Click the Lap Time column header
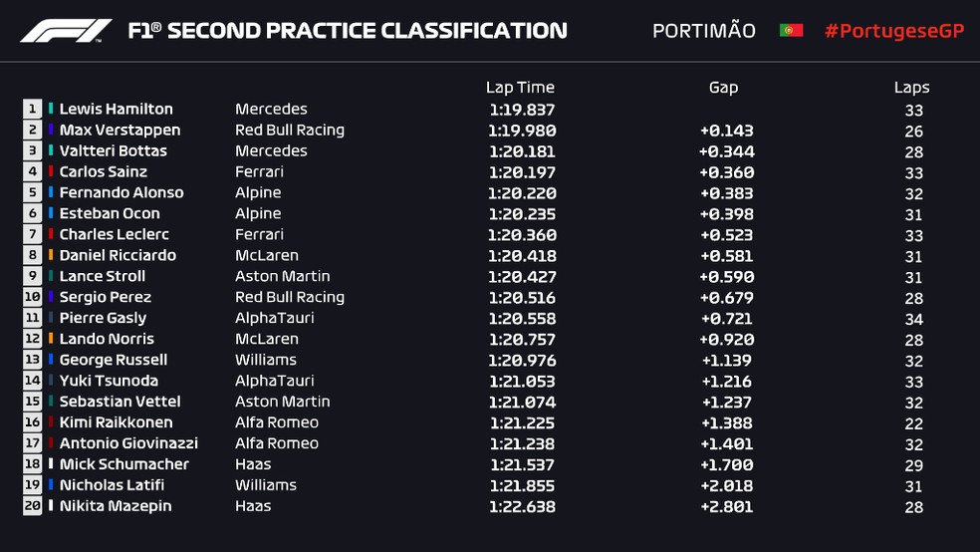This screenshot has height=552, width=980. [520, 88]
